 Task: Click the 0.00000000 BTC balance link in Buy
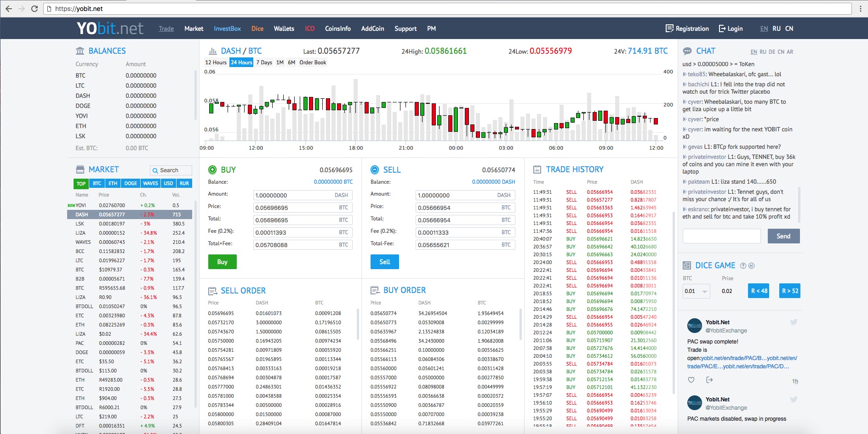(333, 182)
